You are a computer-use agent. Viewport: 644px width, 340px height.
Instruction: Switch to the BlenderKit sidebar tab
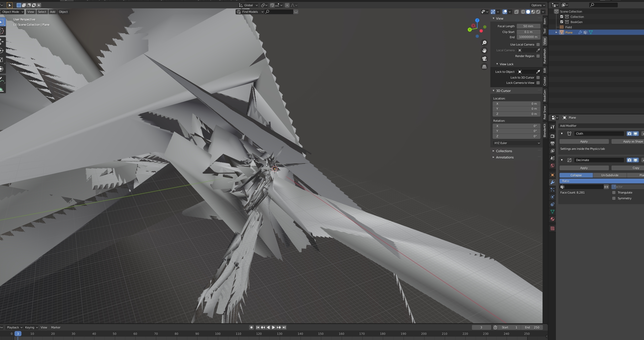coord(545,130)
